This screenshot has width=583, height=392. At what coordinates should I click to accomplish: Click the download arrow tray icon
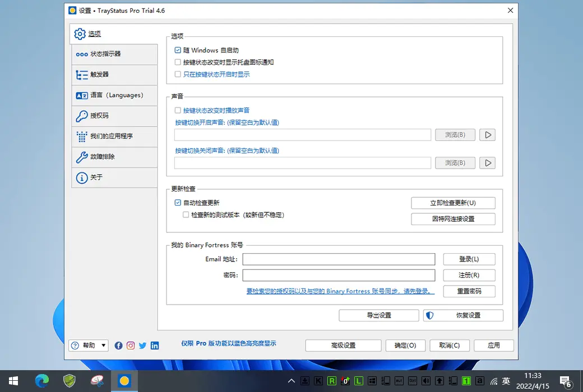pyautogui.click(x=305, y=381)
